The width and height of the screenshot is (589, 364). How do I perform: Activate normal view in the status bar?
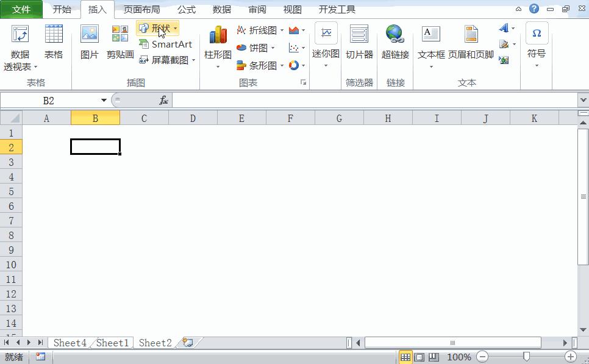coord(405,357)
